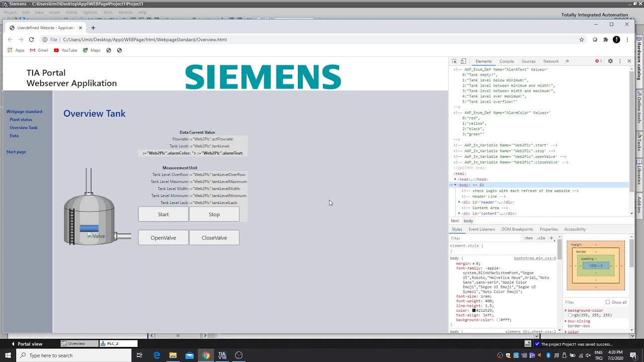Click the Windows Start button
Screen dimensions: 644x362
[x=8, y=355]
